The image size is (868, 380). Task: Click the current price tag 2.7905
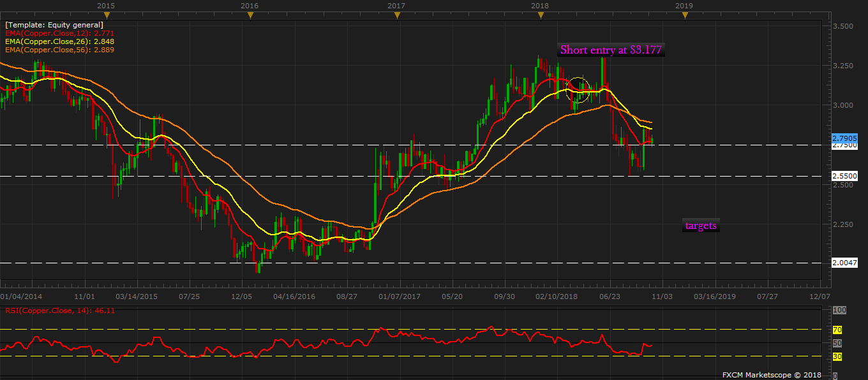[x=844, y=138]
